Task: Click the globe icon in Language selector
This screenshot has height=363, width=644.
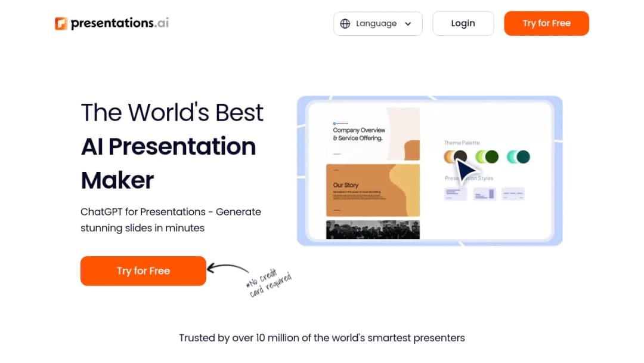Action: [x=345, y=23]
